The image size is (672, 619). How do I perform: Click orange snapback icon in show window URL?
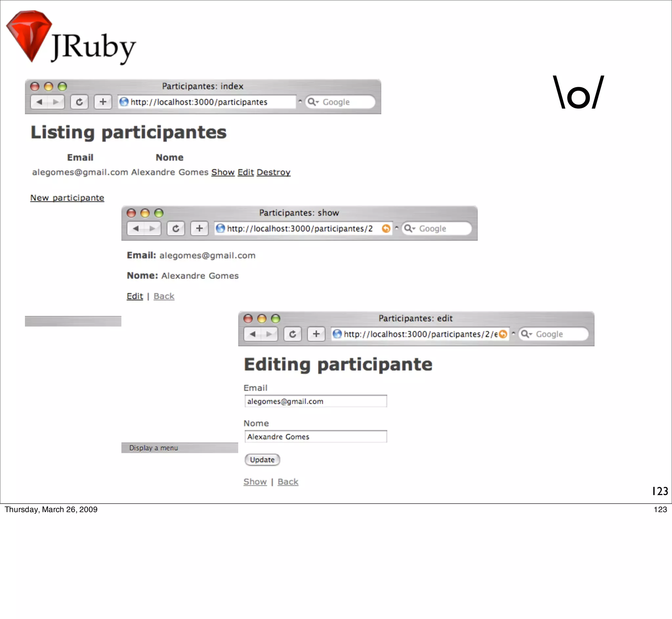tap(386, 229)
